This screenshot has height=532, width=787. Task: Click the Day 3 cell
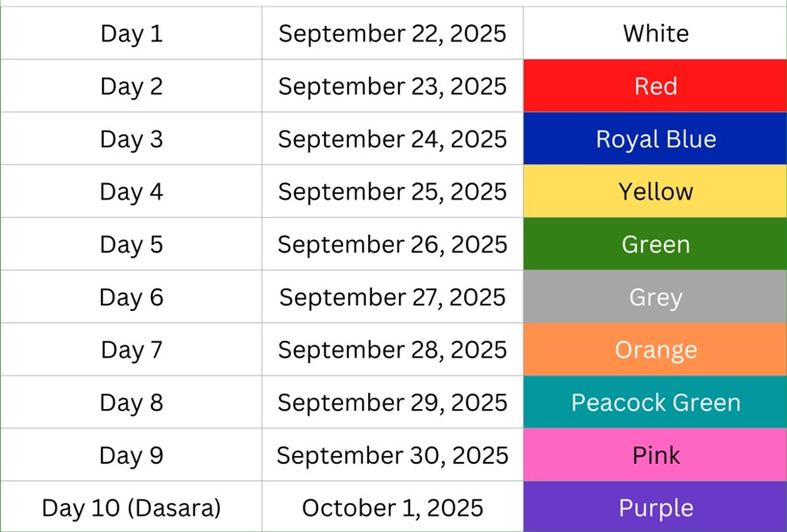tap(132, 139)
